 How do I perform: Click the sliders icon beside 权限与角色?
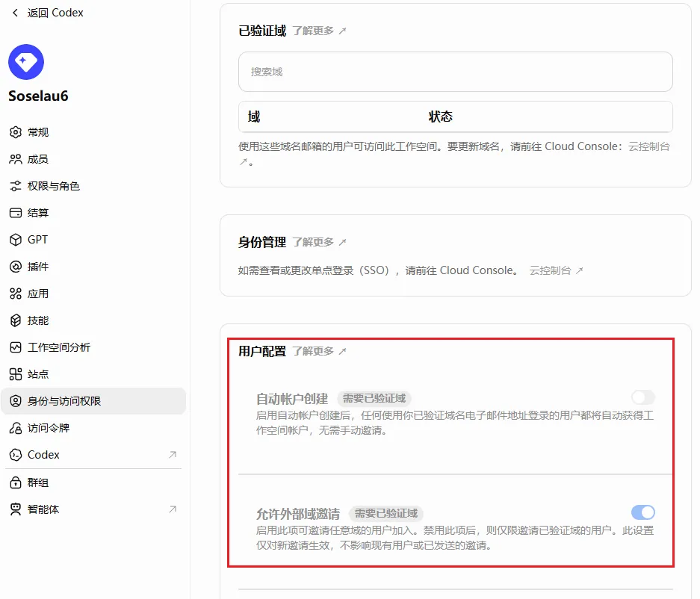pos(16,186)
